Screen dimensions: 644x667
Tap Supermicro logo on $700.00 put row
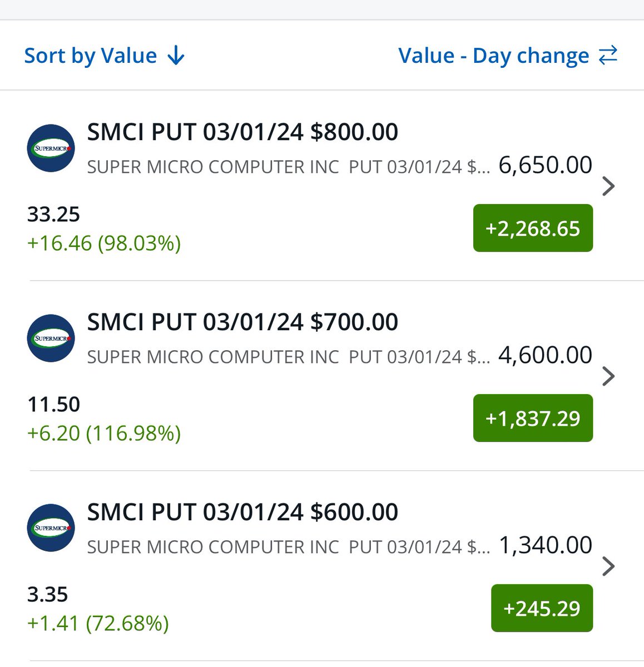pyautogui.click(x=51, y=339)
